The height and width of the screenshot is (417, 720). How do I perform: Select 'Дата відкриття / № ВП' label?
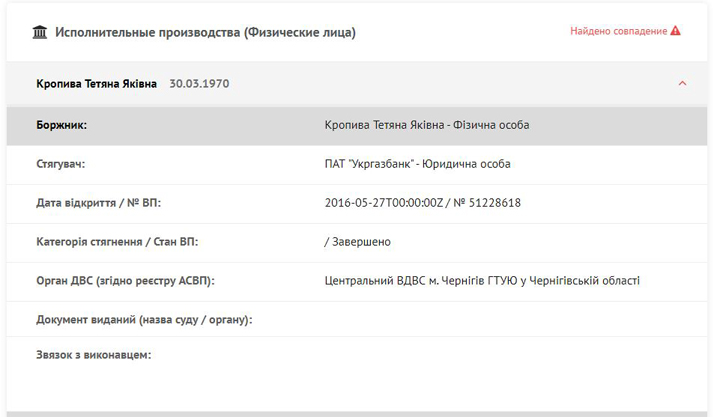click(x=98, y=203)
